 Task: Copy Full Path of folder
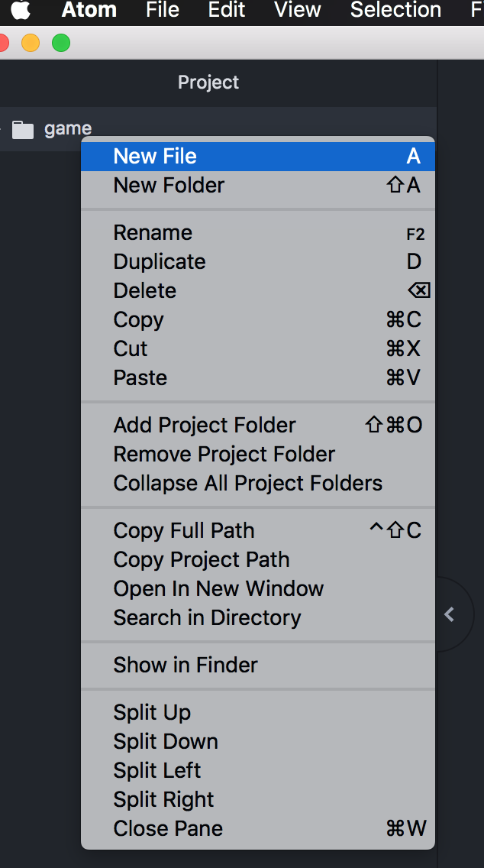pos(184,530)
